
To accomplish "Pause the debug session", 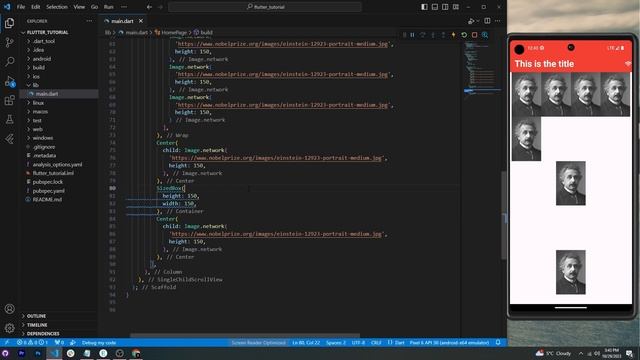I will click(413, 35).
